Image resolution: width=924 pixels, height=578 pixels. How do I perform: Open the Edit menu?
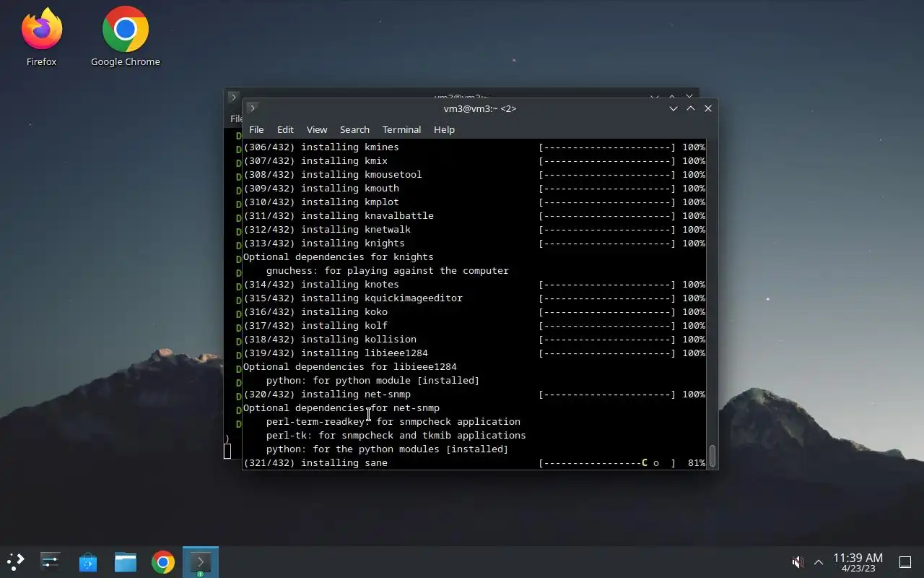(x=285, y=129)
